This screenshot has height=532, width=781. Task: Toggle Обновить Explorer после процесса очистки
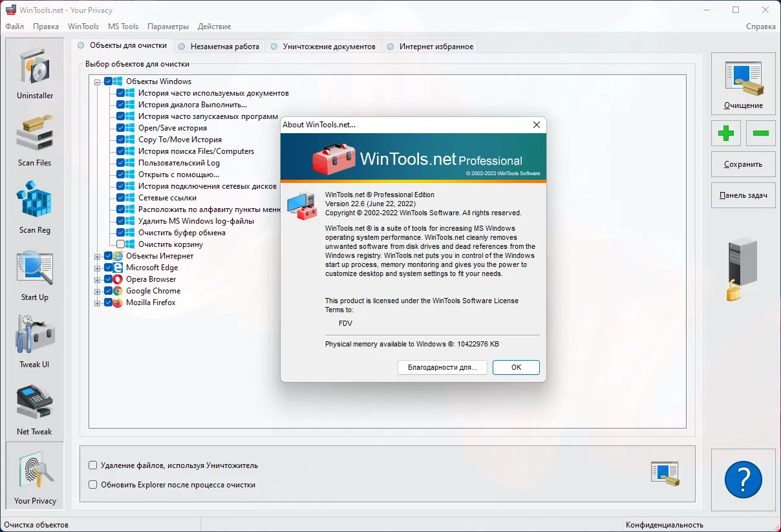click(x=93, y=485)
